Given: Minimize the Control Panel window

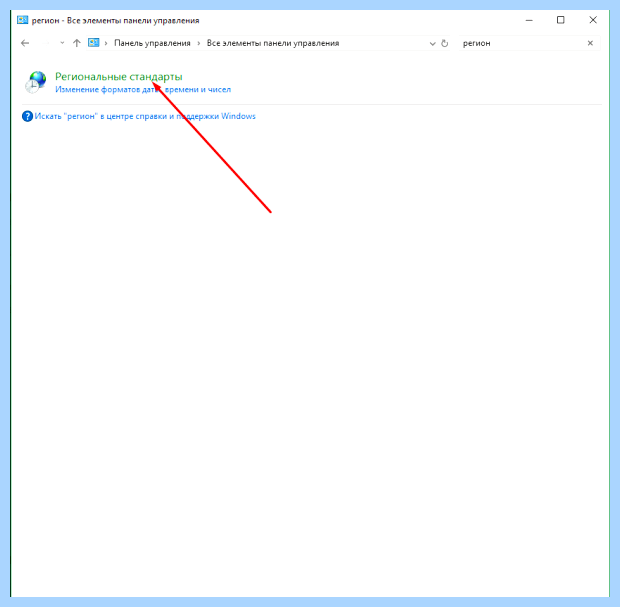Looking at the screenshot, I should [x=529, y=20].
